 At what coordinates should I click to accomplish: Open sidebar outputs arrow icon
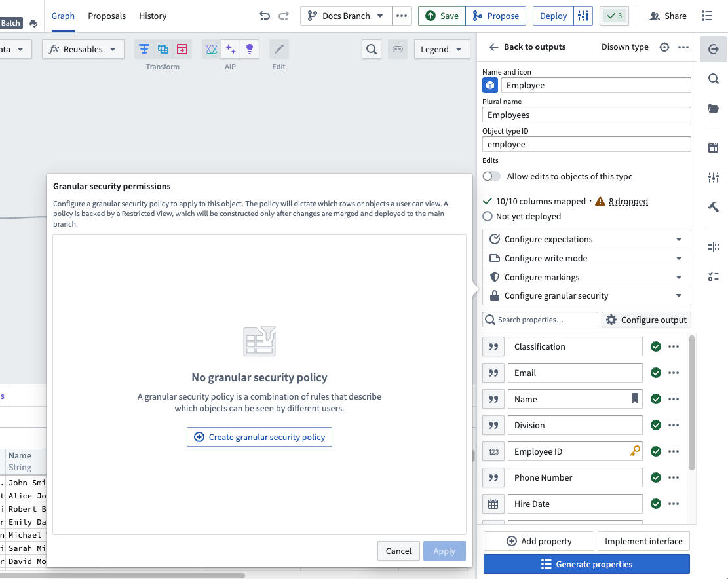point(714,49)
